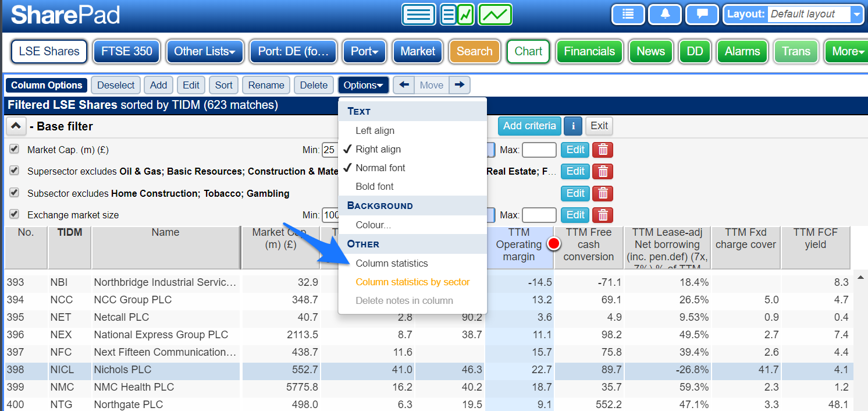Delete Subsector excludes criterion with trash icon

tap(603, 193)
